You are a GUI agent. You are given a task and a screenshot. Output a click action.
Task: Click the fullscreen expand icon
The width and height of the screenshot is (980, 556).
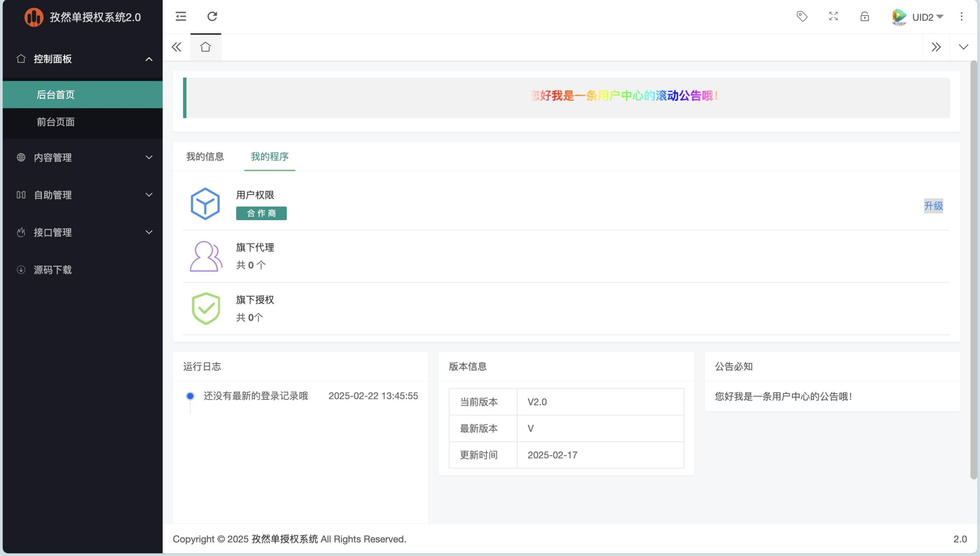coord(833,16)
